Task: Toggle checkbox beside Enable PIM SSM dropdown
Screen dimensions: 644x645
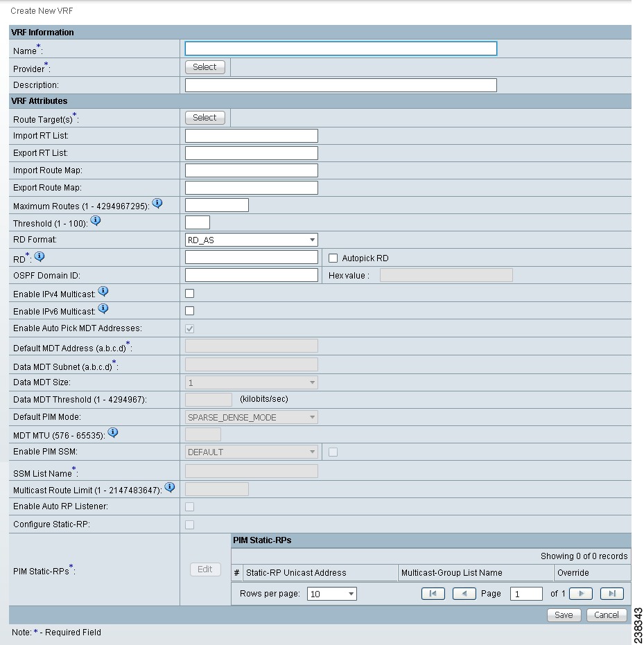Action: click(333, 452)
